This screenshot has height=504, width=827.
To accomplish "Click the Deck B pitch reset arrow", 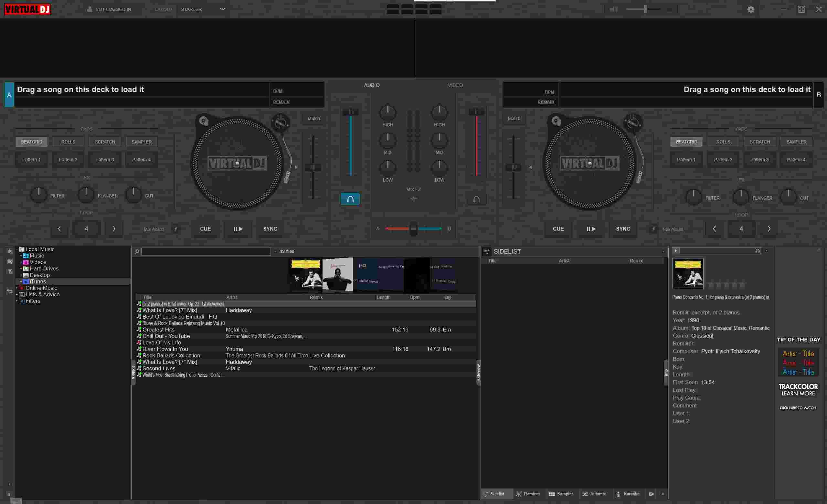I will (530, 167).
